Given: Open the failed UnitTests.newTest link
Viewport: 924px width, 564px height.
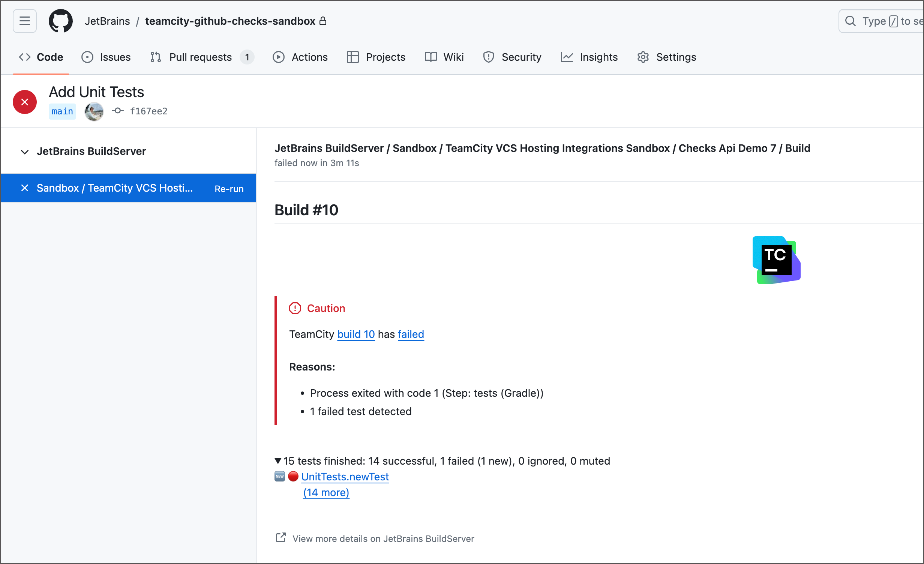Looking at the screenshot, I should point(345,477).
